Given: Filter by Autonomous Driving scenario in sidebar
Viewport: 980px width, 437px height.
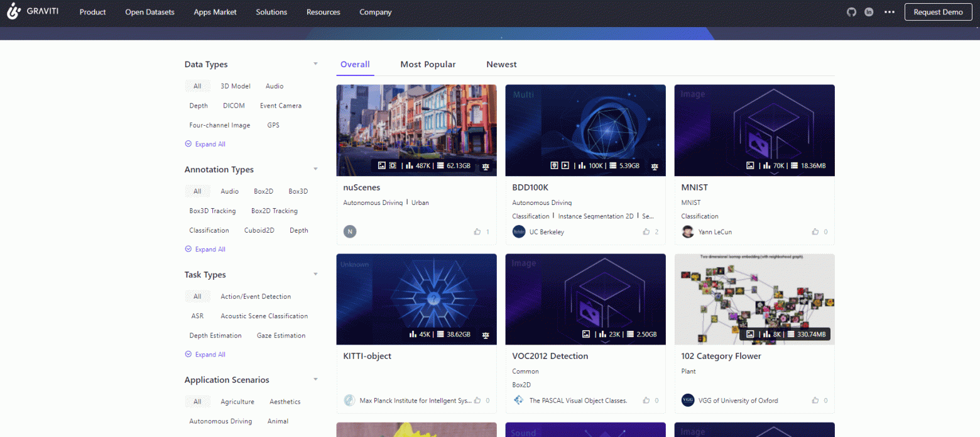Looking at the screenshot, I should (220, 421).
